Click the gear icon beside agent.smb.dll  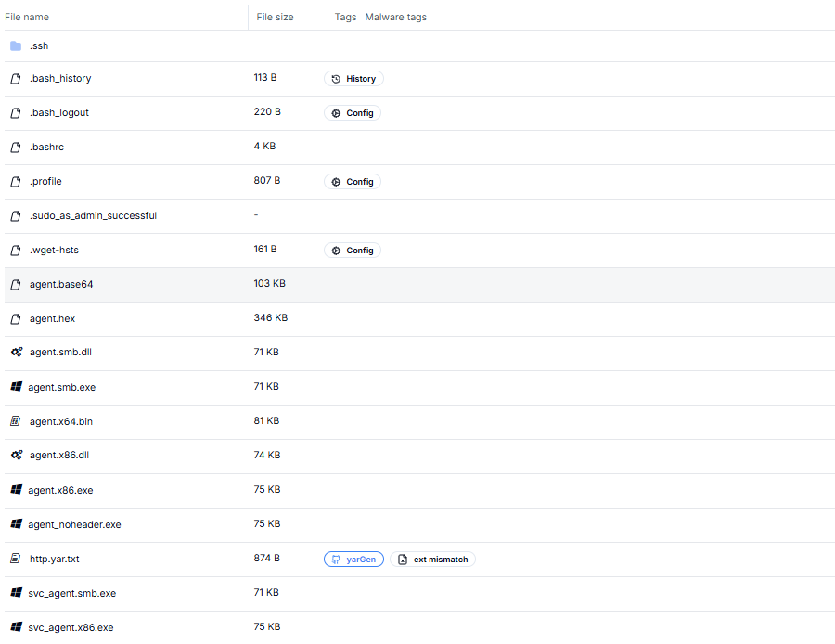tap(16, 353)
